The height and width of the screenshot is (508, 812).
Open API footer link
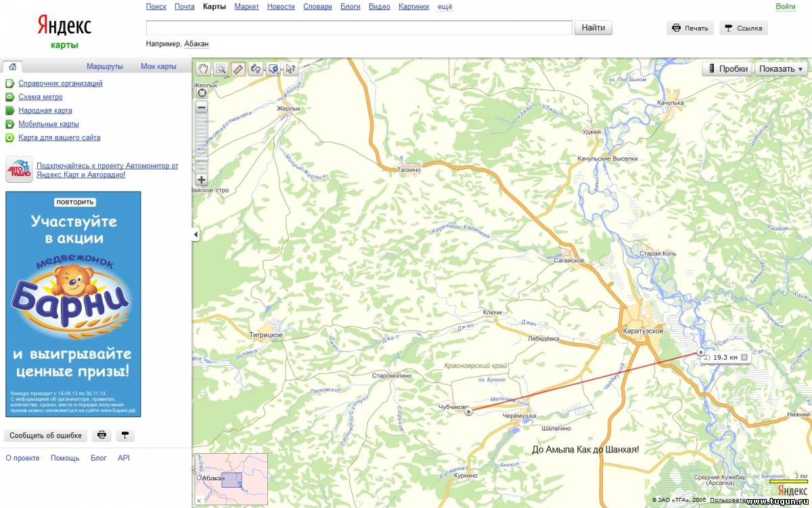[124, 458]
